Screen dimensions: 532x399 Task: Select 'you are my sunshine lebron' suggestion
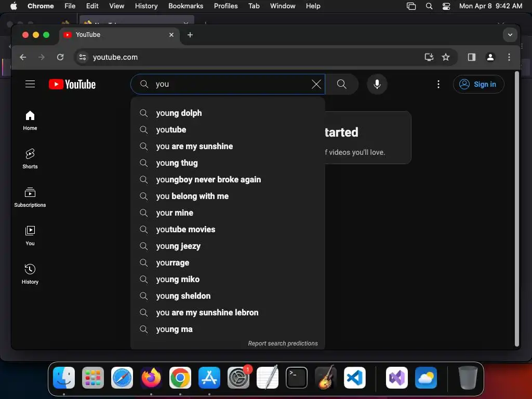point(228,312)
